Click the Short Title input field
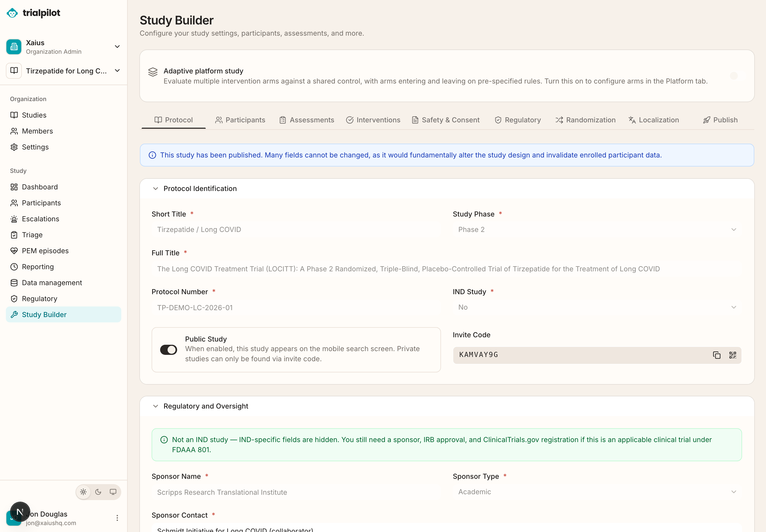Screen dimensions: 766x532 pos(296,229)
